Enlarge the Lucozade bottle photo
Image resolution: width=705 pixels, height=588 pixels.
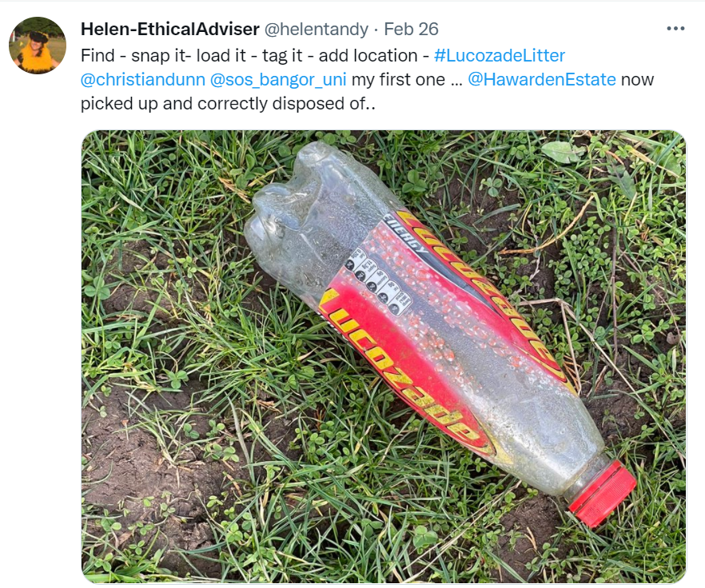pyautogui.click(x=384, y=357)
